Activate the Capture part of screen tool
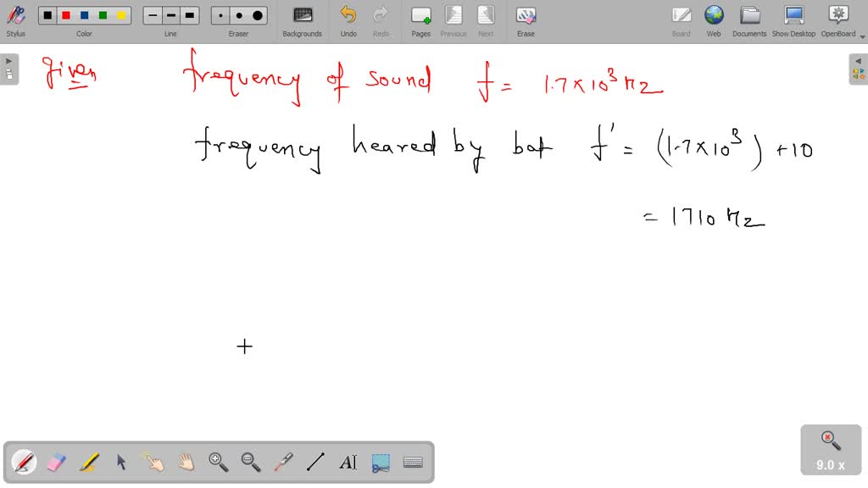This screenshot has height=488, width=868. pos(380,462)
